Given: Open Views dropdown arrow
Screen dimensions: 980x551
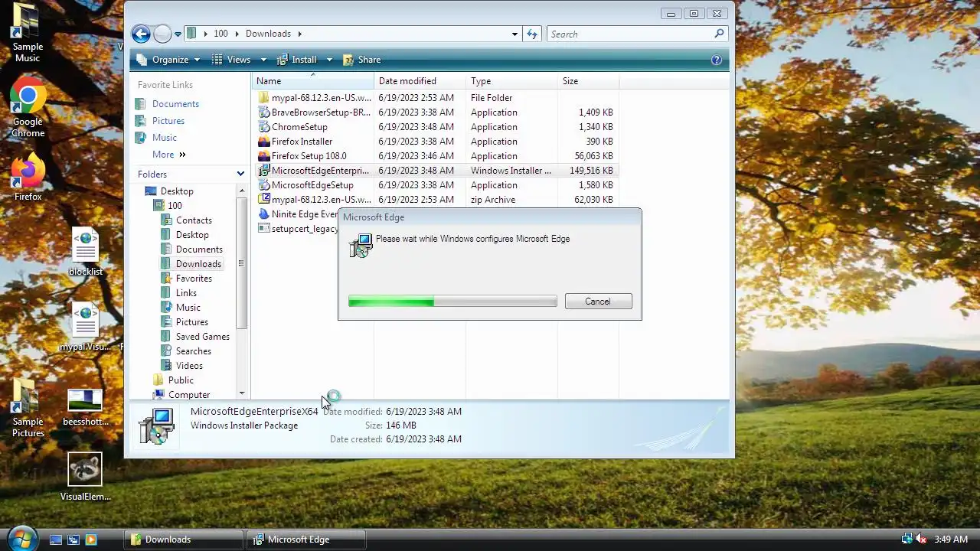Looking at the screenshot, I should [263, 60].
